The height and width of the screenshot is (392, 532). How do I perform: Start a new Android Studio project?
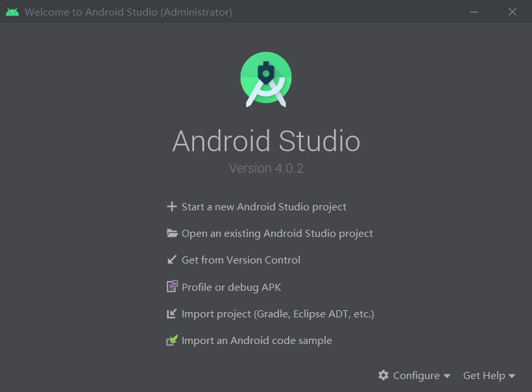point(263,206)
